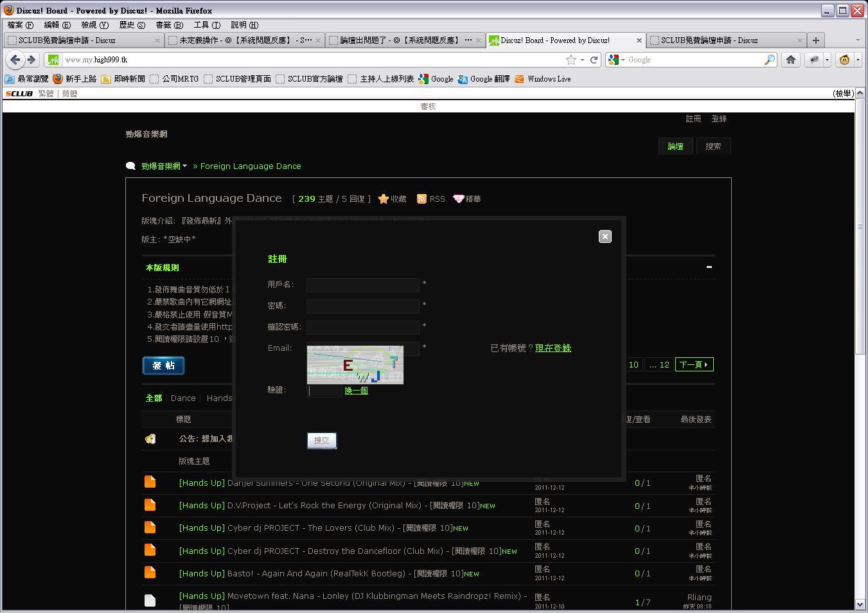Open a new tab with plus button
868x613 pixels.
pyautogui.click(x=815, y=40)
